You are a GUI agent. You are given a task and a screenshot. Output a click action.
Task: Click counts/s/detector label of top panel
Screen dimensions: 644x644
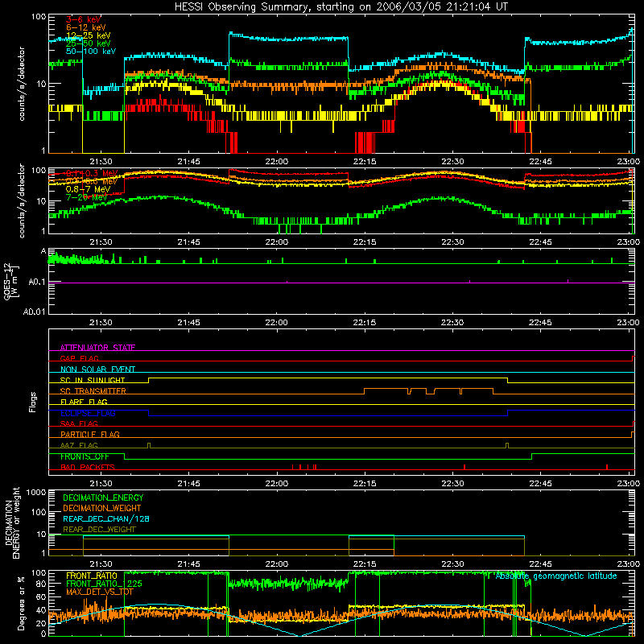coord(22,84)
